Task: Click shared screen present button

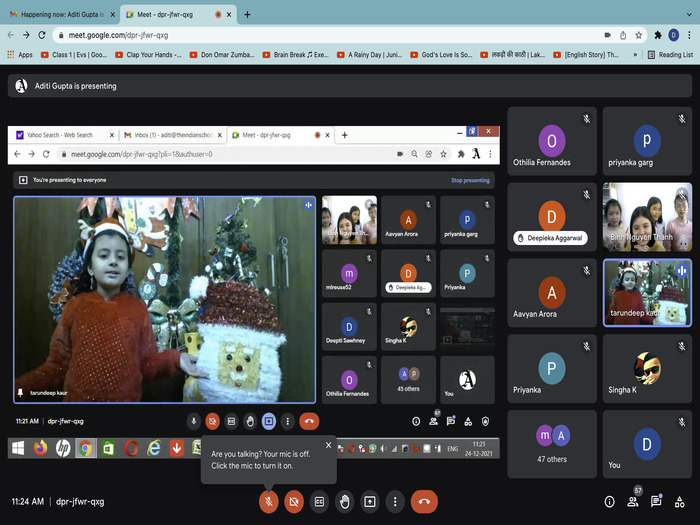Action: [269, 421]
